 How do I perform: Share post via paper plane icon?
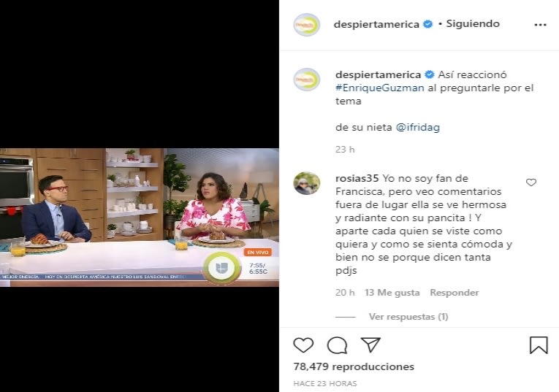pos(370,345)
